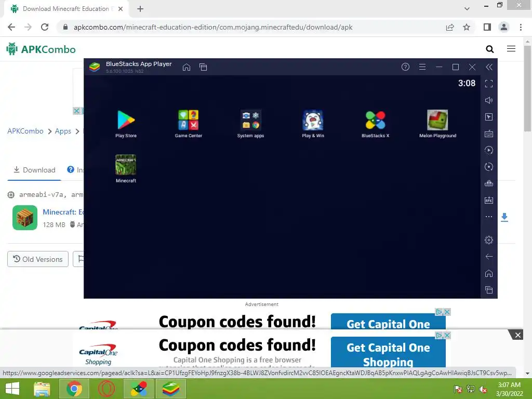Click the Chrome address bar URL
Image resolution: width=532 pixels, height=399 pixels.
[x=212, y=27]
